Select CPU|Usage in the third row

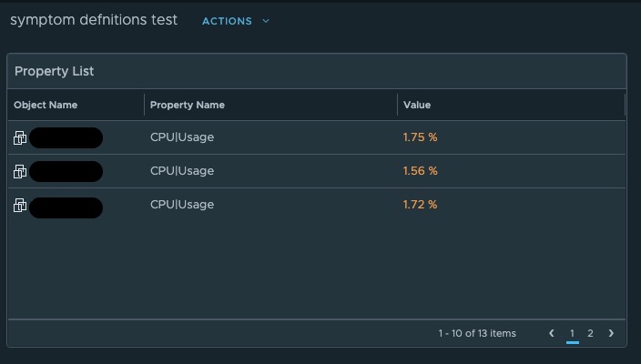(182, 205)
